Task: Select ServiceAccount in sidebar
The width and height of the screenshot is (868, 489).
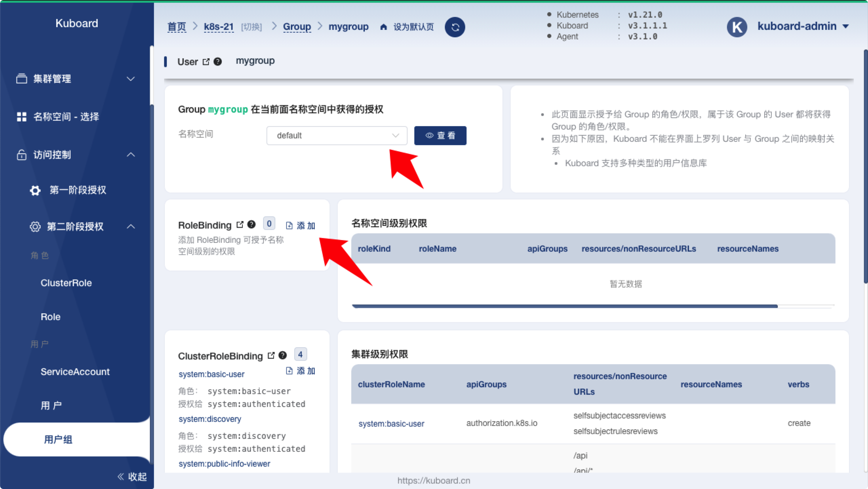Action: 75,372
